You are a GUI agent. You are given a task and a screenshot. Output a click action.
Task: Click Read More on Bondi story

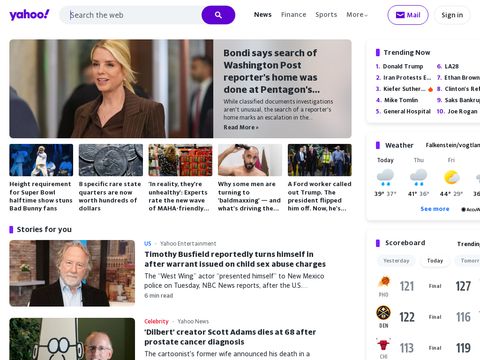[x=241, y=127]
